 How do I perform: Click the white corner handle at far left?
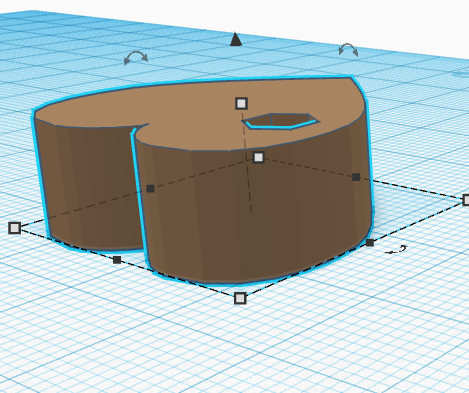click(x=14, y=228)
